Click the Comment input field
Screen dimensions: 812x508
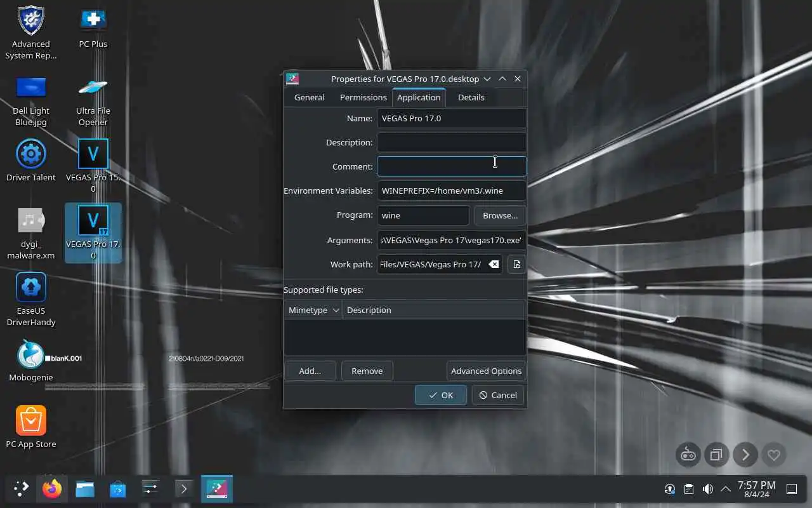(x=452, y=166)
